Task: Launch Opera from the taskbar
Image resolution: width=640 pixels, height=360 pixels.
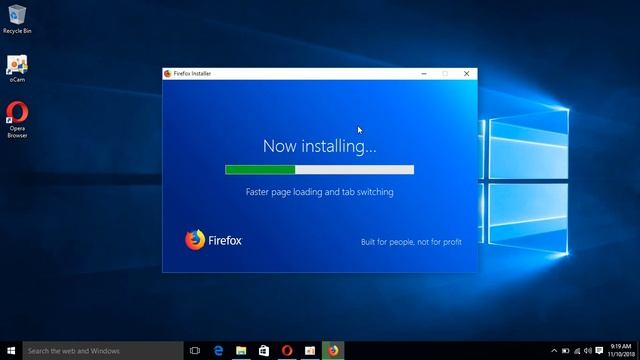Action: [x=287, y=351]
